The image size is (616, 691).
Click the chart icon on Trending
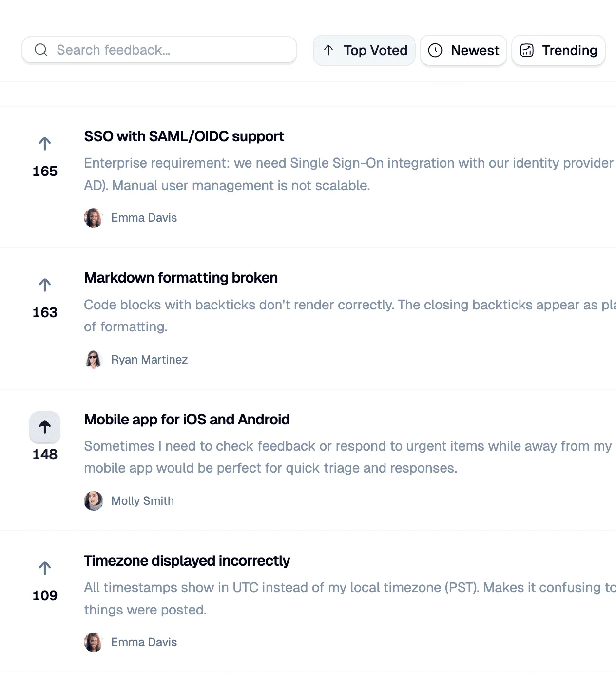pyautogui.click(x=527, y=50)
